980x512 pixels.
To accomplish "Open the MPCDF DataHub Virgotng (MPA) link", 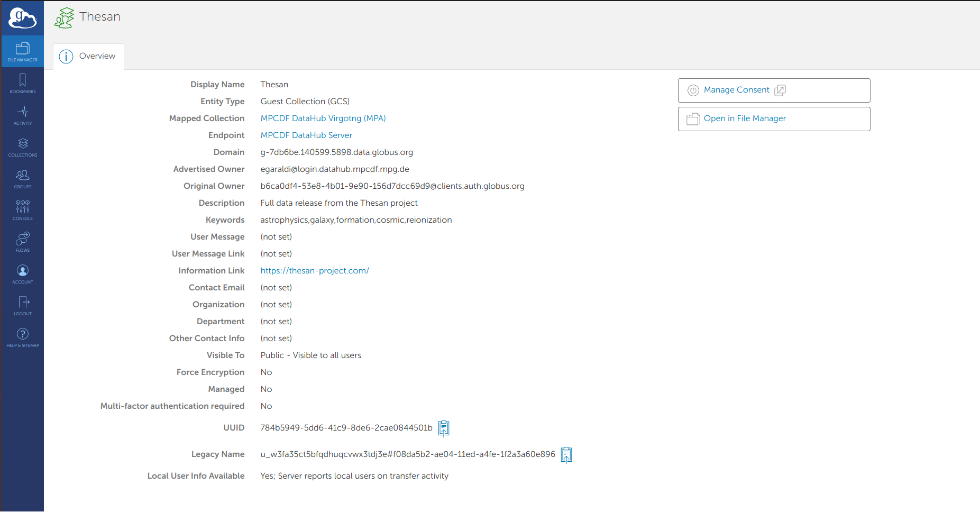I will (323, 118).
